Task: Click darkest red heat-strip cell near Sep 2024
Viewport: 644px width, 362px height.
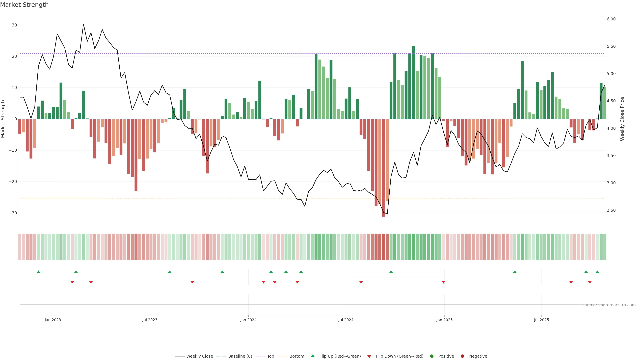Action: [384, 247]
